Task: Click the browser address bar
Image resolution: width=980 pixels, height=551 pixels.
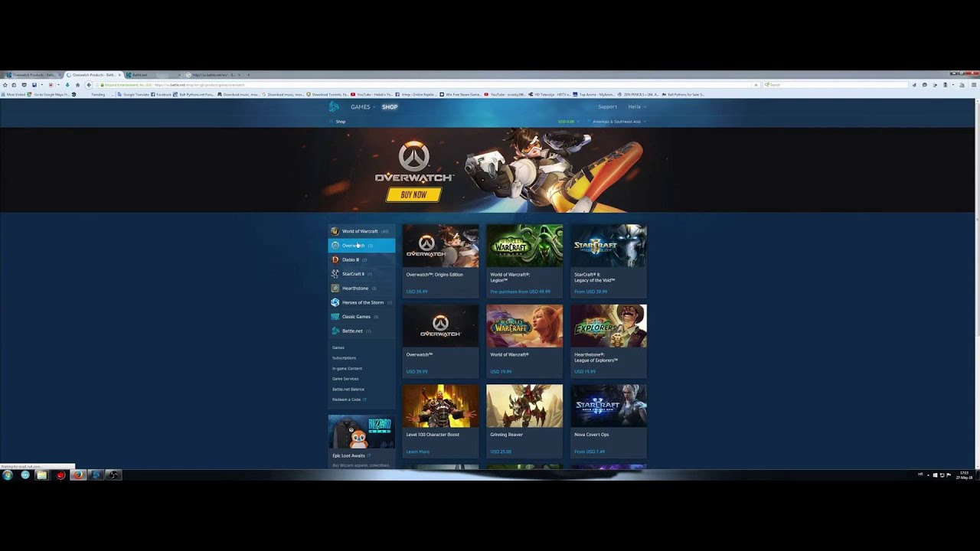Action: [x=429, y=85]
